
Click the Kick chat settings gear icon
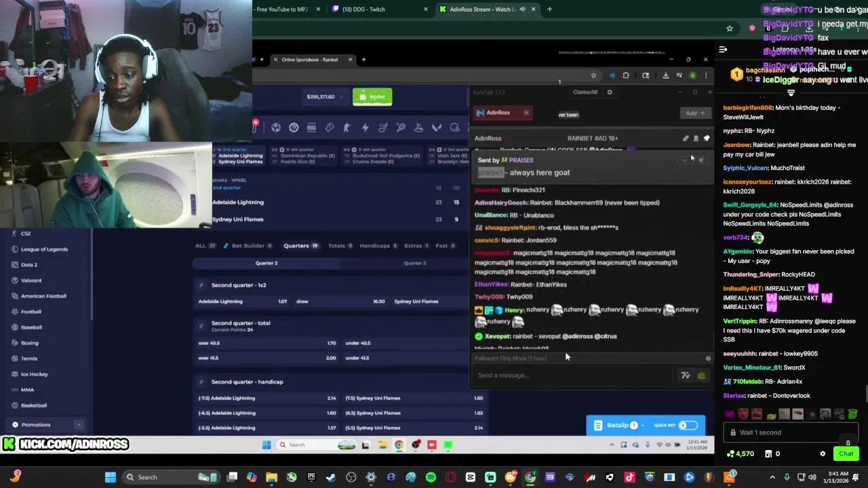[823, 453]
